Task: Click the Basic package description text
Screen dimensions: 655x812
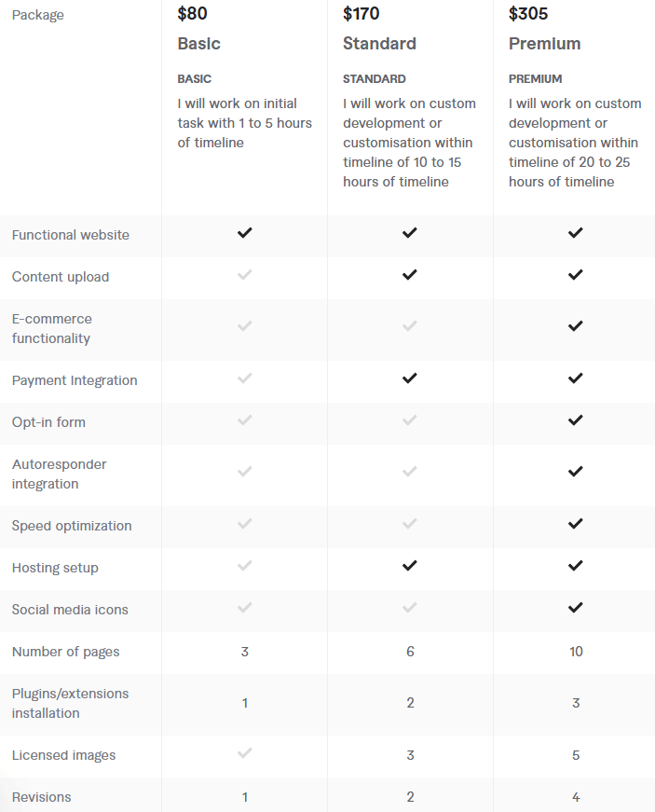Action: tap(244, 123)
